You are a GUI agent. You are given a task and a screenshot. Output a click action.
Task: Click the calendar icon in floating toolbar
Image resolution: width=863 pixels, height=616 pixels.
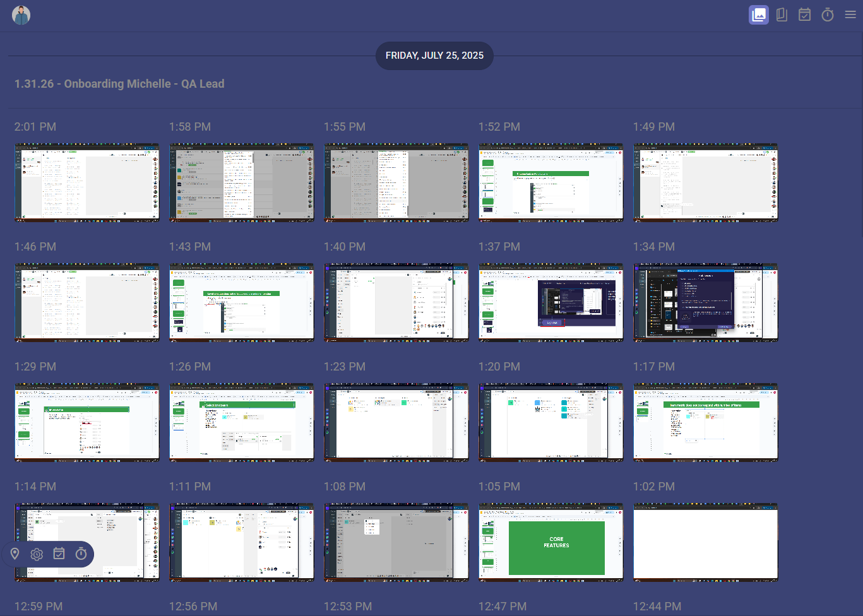click(59, 554)
